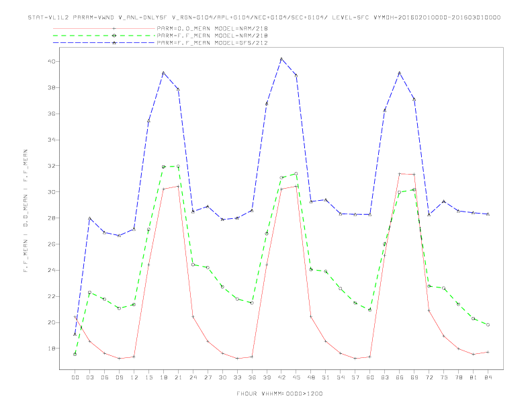This screenshot has width=532, height=411.
Task: Select legend entry PARM=F.F_MEAN MODEL=NAM/218
Action: 212,36
